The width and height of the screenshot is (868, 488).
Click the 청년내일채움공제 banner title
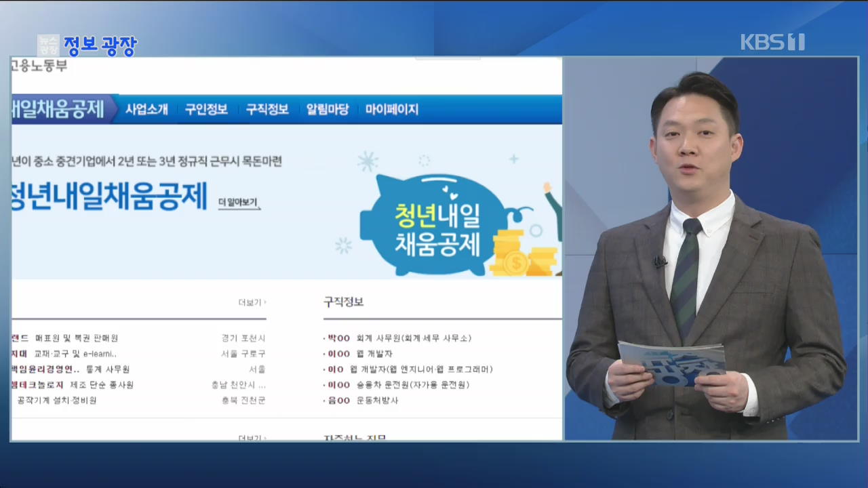109,197
